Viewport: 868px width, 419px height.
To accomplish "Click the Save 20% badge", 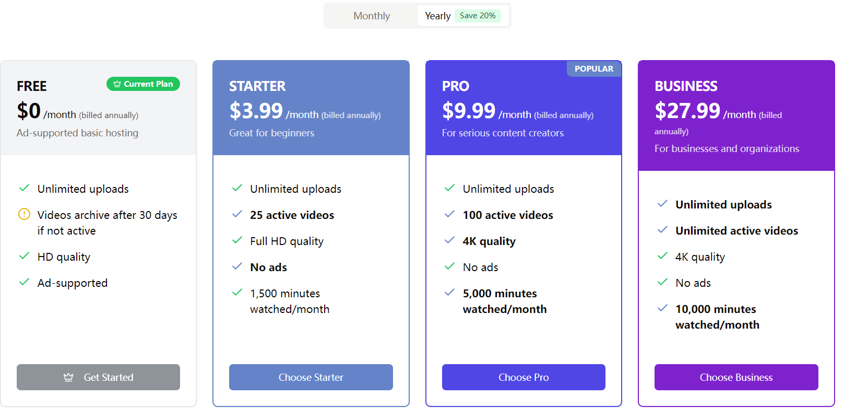I will coord(478,16).
